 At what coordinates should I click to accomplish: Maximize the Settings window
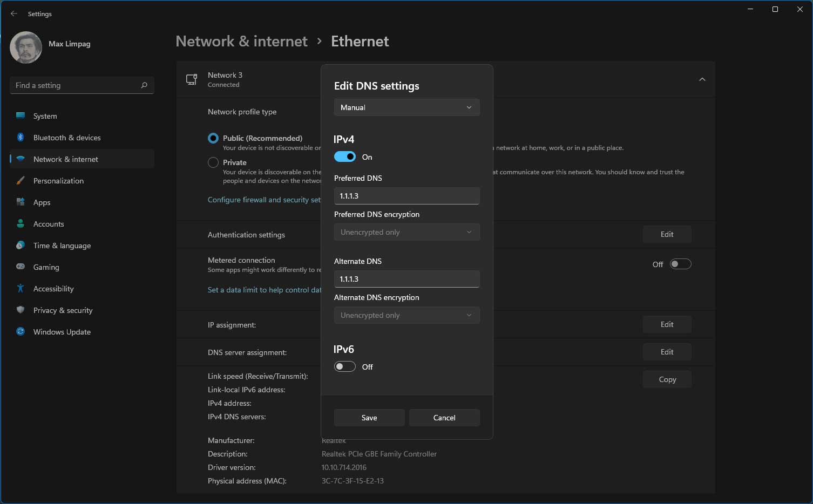click(775, 9)
